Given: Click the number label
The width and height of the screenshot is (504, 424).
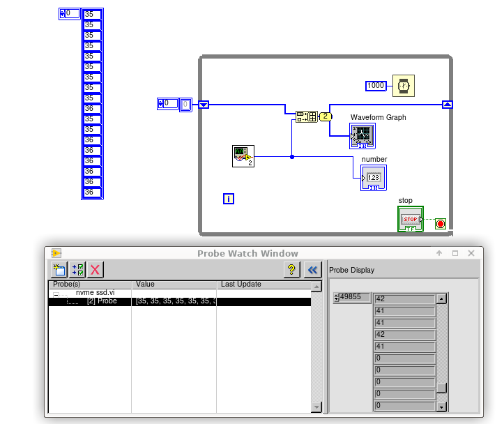Looking at the screenshot, I should pos(374,159).
